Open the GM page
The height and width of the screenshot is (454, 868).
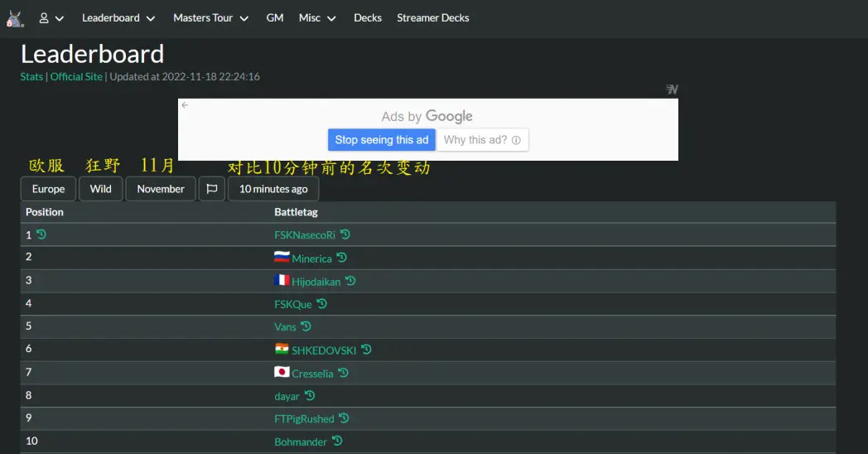pos(274,18)
